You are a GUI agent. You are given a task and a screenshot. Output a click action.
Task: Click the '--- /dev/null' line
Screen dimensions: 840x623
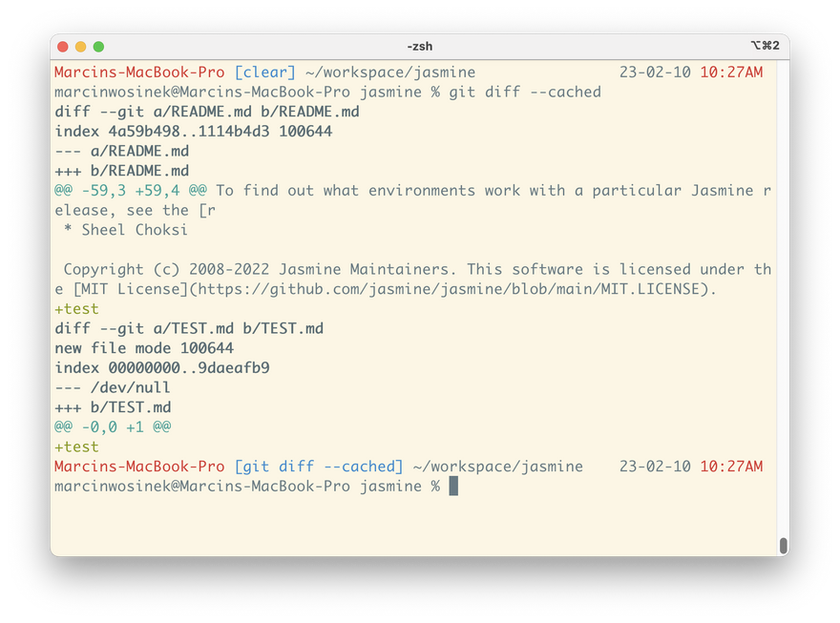click(113, 387)
